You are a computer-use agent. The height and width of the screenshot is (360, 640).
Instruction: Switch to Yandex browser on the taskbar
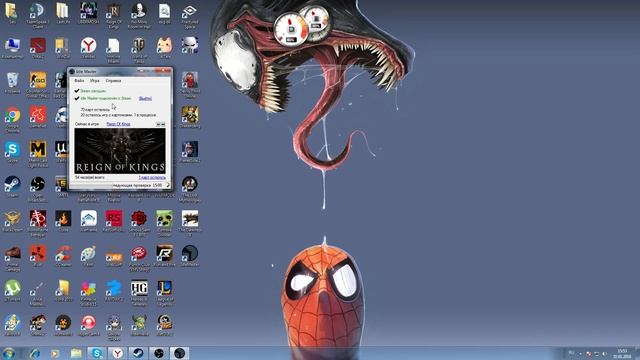pos(117,353)
